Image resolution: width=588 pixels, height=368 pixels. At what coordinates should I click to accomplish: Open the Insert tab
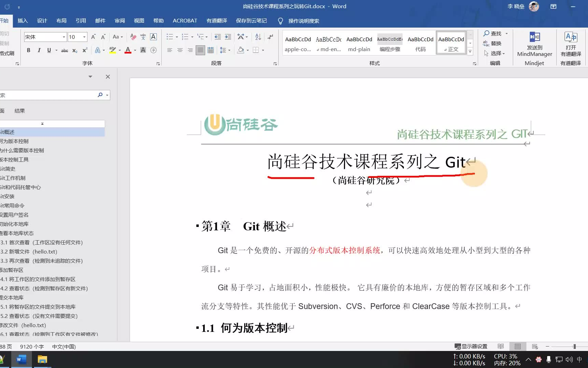point(22,21)
